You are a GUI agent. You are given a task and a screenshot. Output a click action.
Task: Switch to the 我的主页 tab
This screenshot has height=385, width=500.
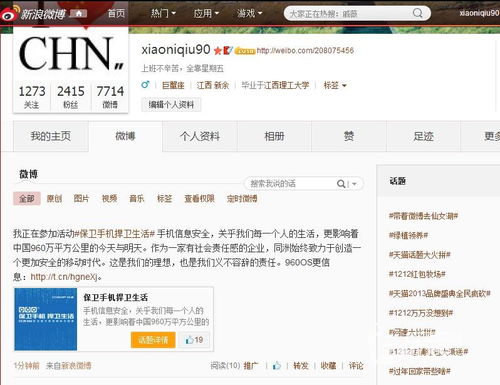[x=51, y=136]
